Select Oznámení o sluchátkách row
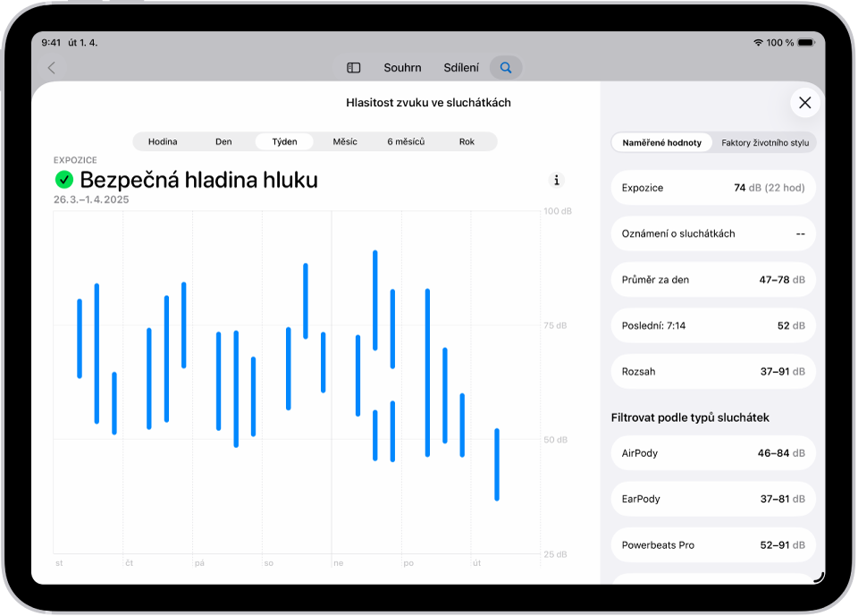This screenshot has width=858, height=616. pyautogui.click(x=713, y=234)
